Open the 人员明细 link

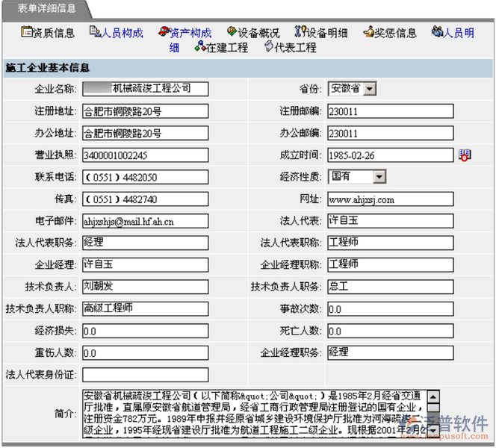click(x=458, y=33)
